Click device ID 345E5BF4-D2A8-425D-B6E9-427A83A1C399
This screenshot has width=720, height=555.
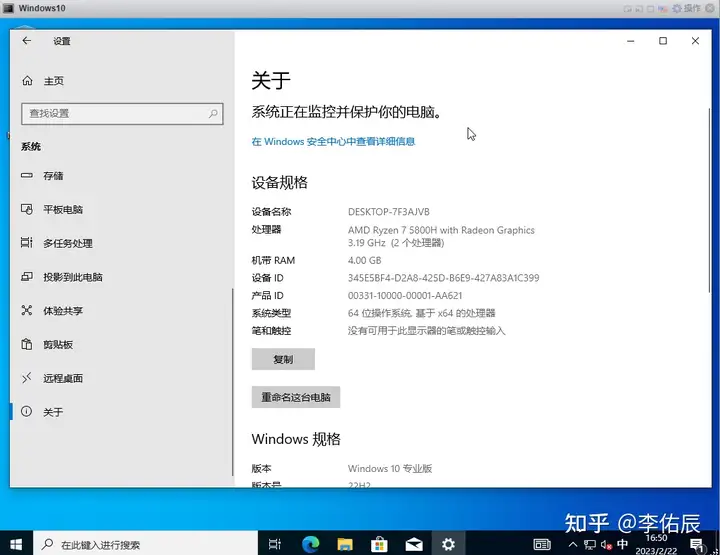(444, 278)
